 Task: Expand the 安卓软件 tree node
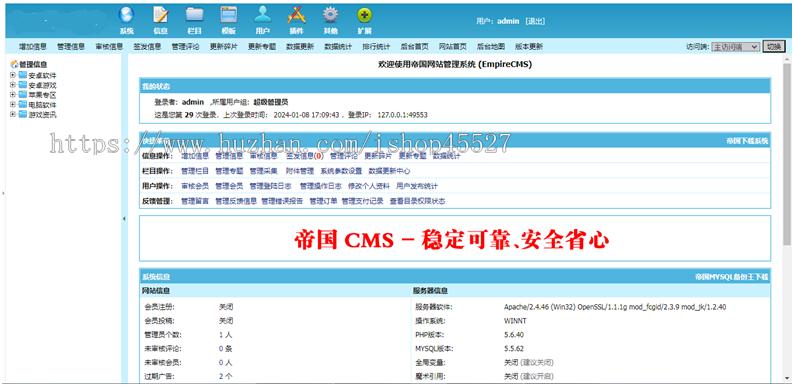tap(13, 75)
